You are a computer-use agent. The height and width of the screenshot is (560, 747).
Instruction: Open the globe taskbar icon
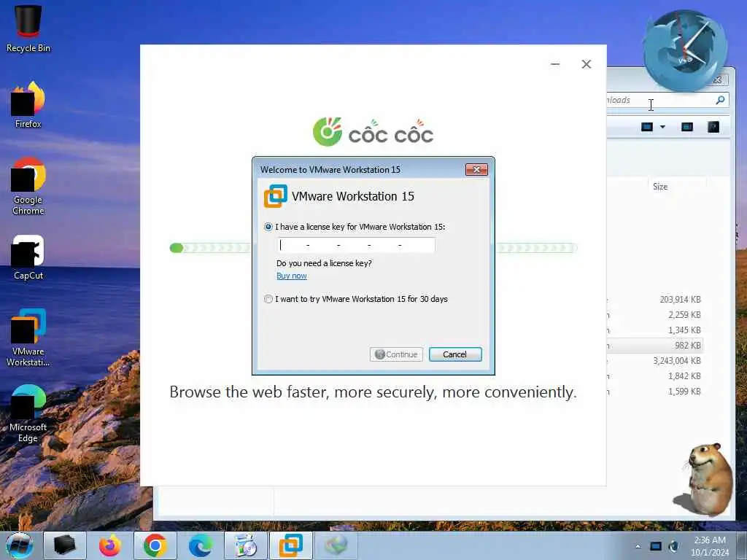coord(336,545)
